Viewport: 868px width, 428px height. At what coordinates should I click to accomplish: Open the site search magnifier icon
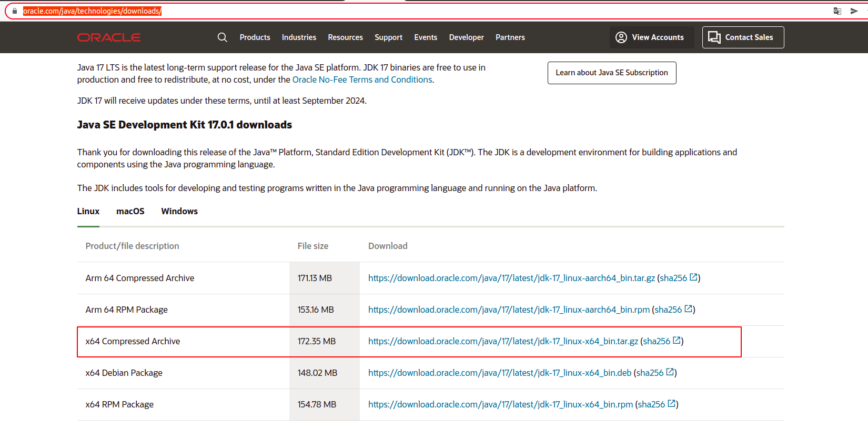tap(223, 37)
